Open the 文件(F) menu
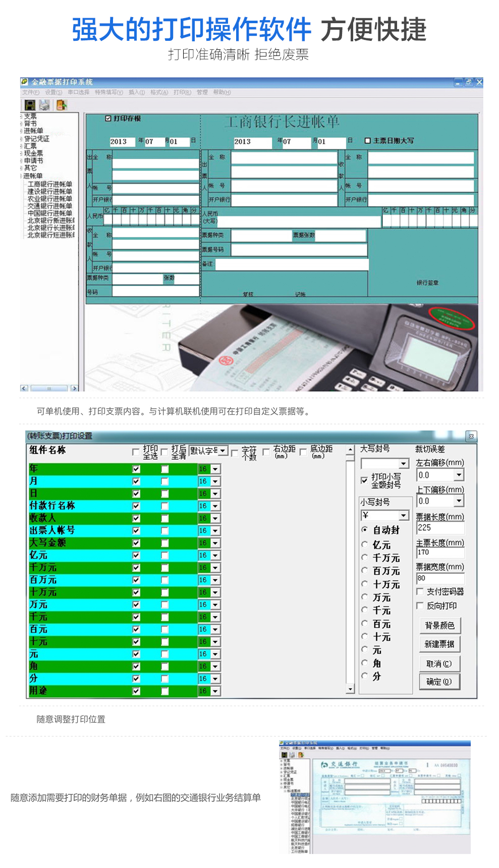 point(30,92)
